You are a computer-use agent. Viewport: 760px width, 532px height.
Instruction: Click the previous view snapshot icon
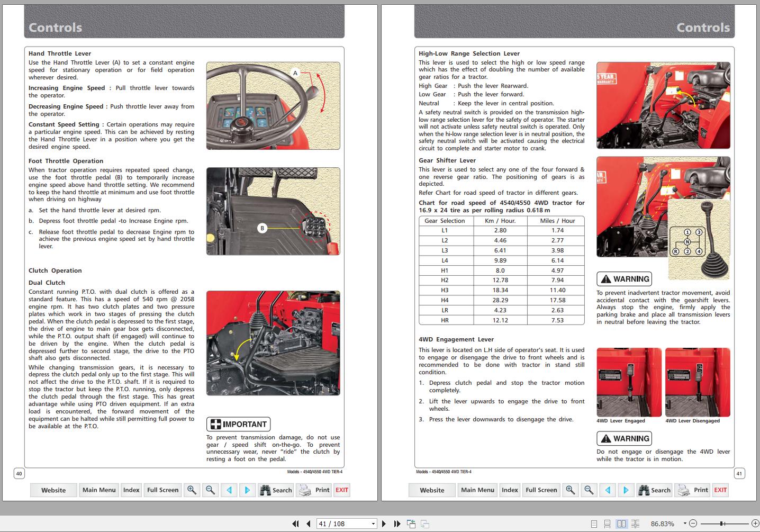click(411, 523)
